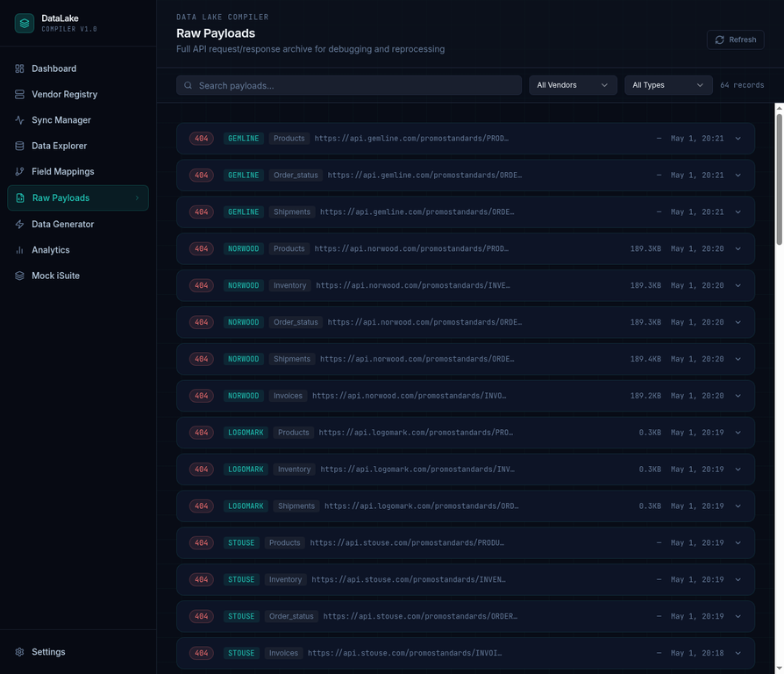The image size is (784, 674).
Task: Click the Data Explorer database icon
Action: pos(19,146)
